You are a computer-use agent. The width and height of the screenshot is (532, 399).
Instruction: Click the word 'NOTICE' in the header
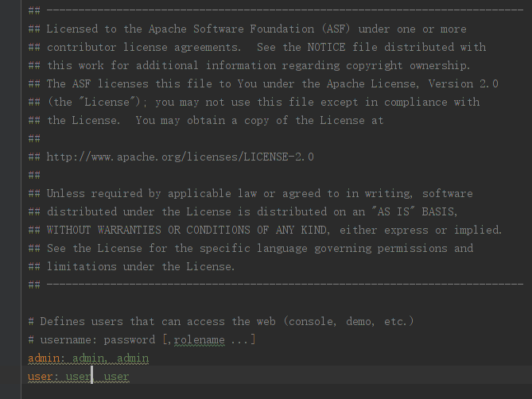coord(326,47)
